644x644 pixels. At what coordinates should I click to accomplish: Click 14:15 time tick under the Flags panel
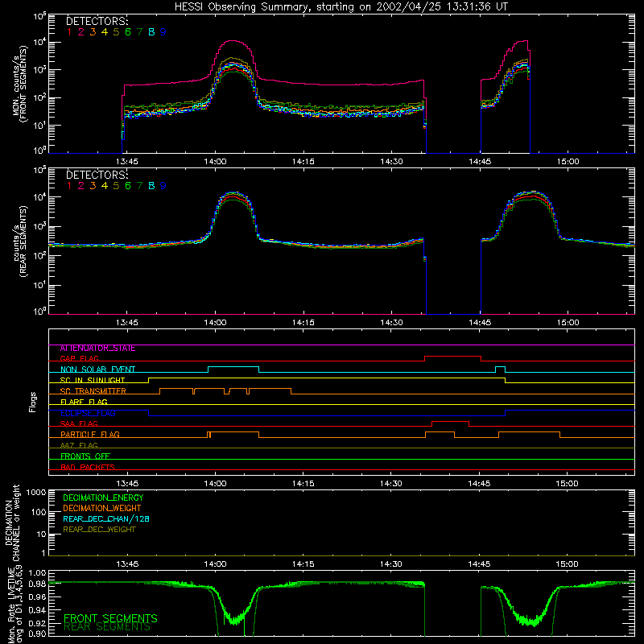click(x=303, y=484)
